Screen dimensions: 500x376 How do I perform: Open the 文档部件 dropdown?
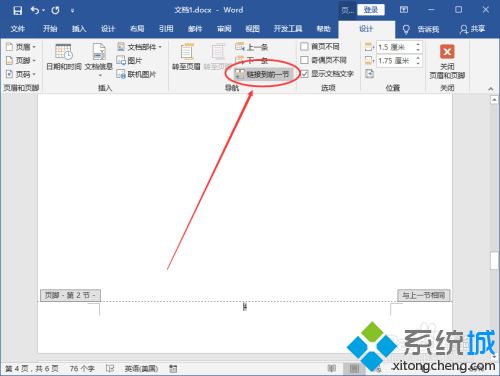click(139, 47)
